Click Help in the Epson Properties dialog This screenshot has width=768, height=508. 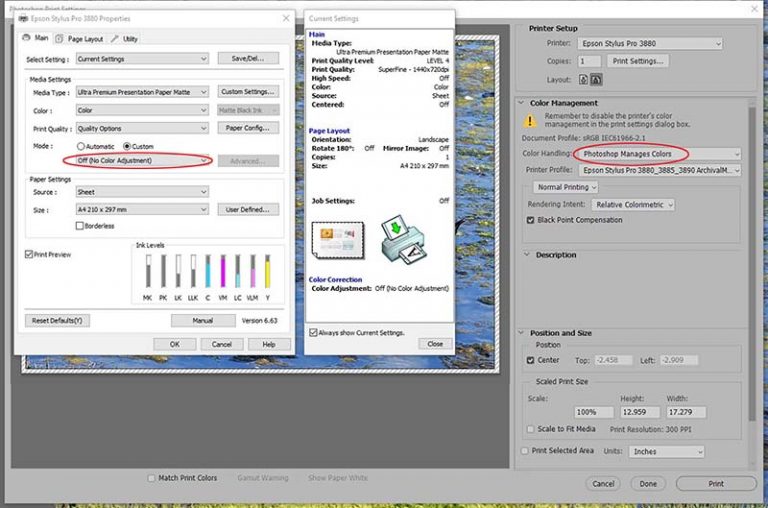pos(269,344)
